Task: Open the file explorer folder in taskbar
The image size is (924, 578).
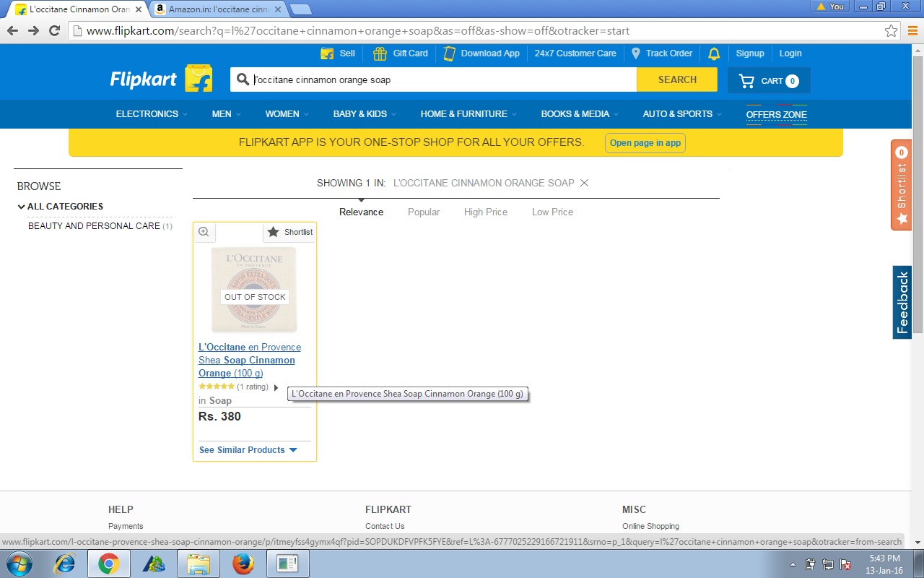Action: click(198, 564)
